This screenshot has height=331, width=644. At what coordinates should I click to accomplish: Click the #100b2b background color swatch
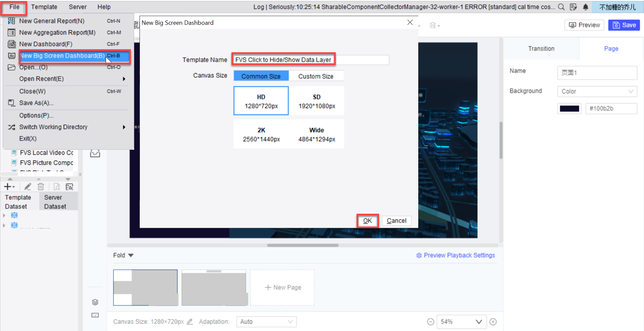point(569,108)
